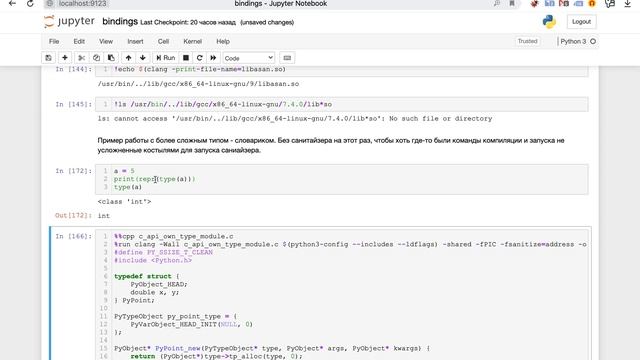Open the Kernel menu

[192, 41]
